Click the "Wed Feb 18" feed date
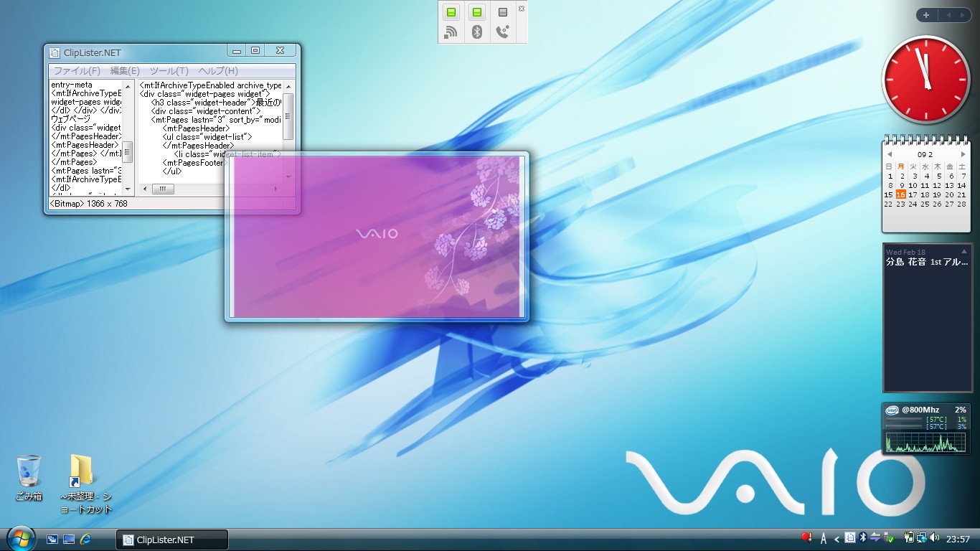 [x=905, y=253]
